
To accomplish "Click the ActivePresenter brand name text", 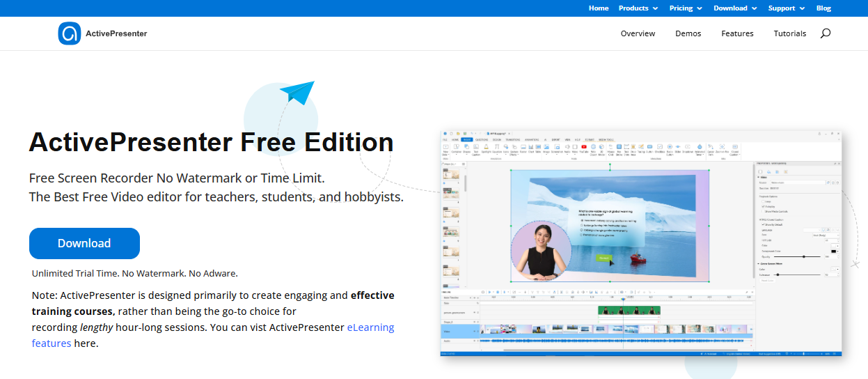I will 116,33.
